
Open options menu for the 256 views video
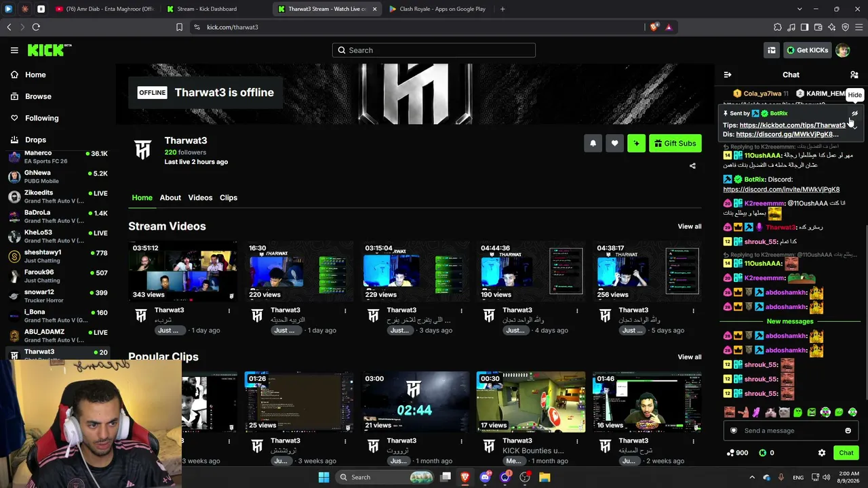pyautogui.click(x=693, y=310)
